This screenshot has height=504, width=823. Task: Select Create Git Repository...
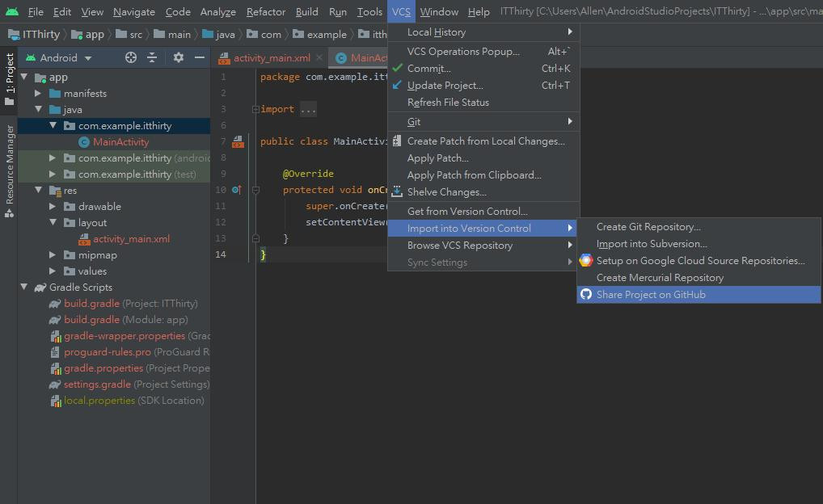click(x=698, y=227)
